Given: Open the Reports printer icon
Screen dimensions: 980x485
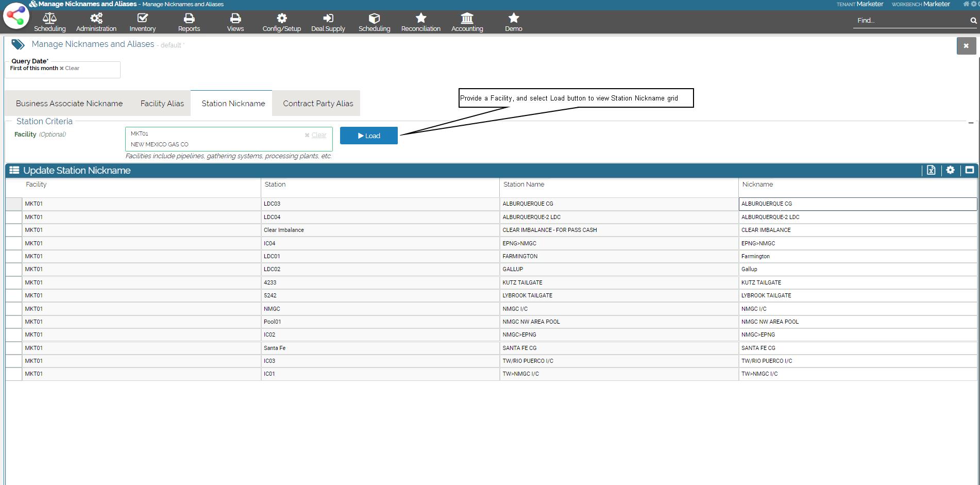Looking at the screenshot, I should point(189,19).
